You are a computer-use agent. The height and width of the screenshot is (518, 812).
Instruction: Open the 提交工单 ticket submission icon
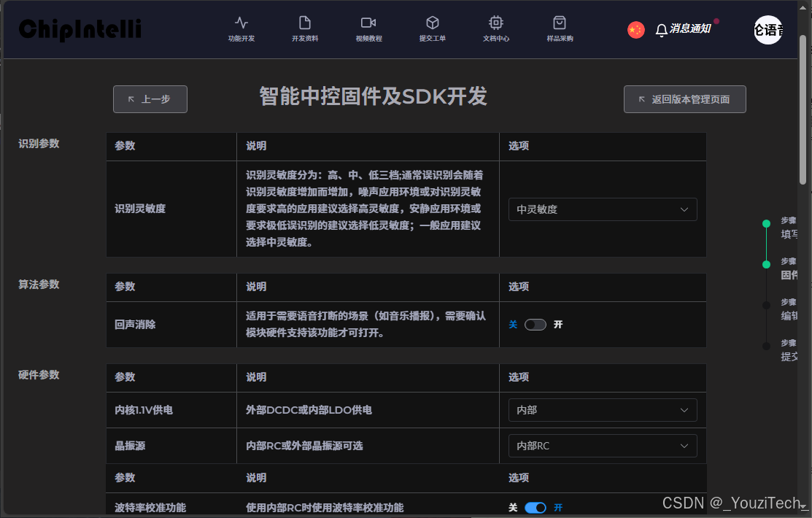click(433, 29)
